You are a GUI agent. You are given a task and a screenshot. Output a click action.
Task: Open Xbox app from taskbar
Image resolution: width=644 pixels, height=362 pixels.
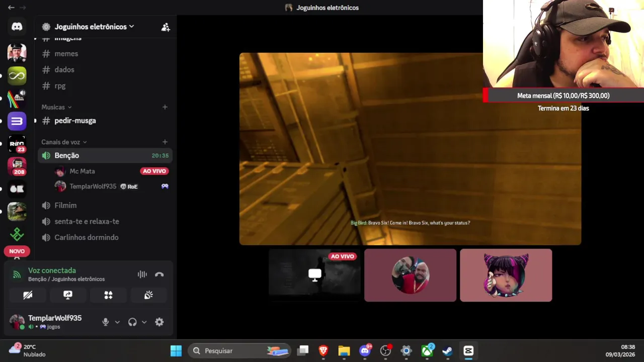[x=427, y=351]
